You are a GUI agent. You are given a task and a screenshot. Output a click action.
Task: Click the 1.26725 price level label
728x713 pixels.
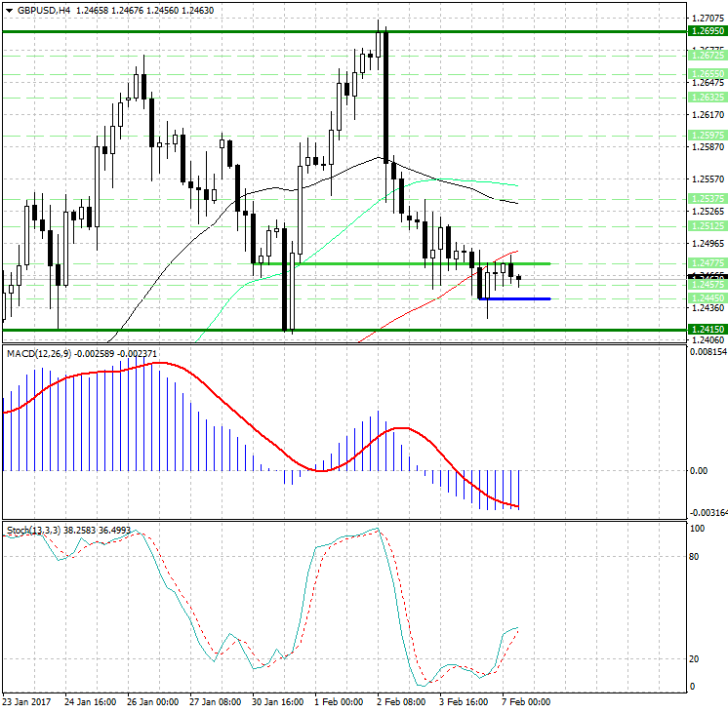pos(707,56)
